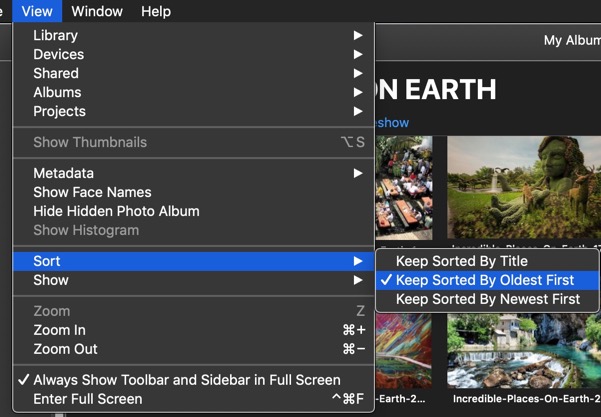Expand the Library submenu
This screenshot has height=417, width=601.
(55, 35)
